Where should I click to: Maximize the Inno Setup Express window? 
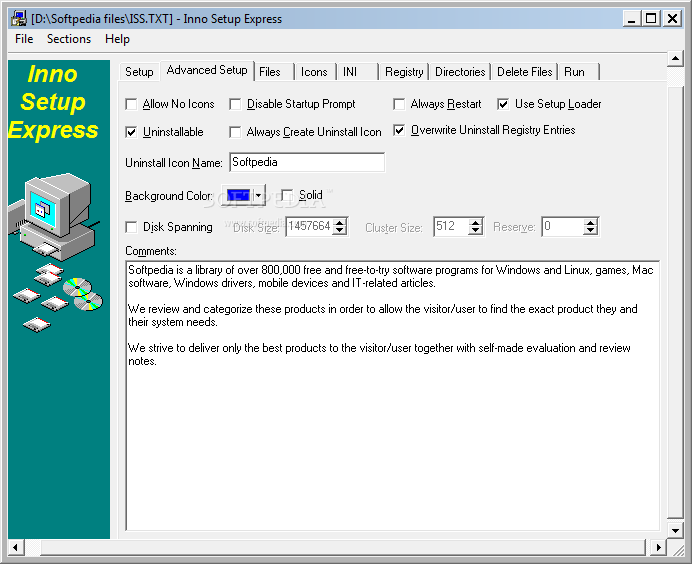(651, 19)
